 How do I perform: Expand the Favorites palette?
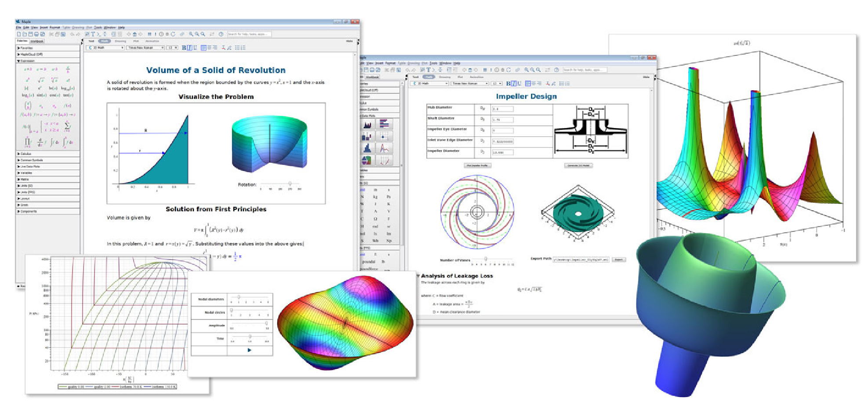[x=48, y=48]
